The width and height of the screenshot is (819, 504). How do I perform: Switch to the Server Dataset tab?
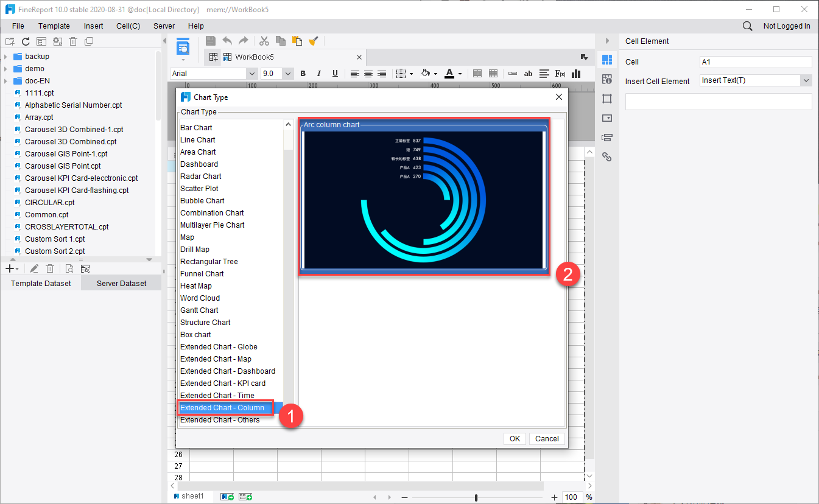point(121,284)
